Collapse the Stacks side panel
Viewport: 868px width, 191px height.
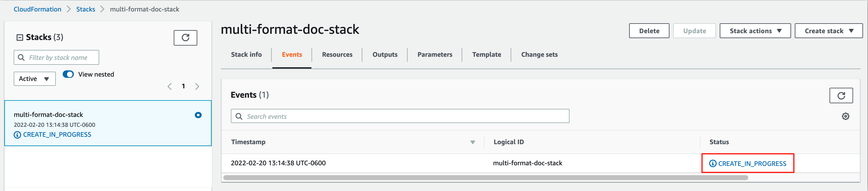point(20,38)
